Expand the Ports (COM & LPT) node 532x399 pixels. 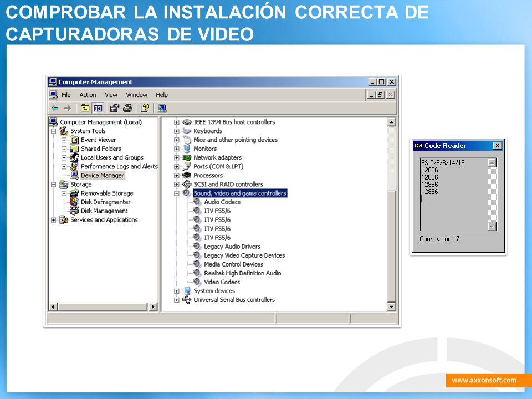(176, 167)
